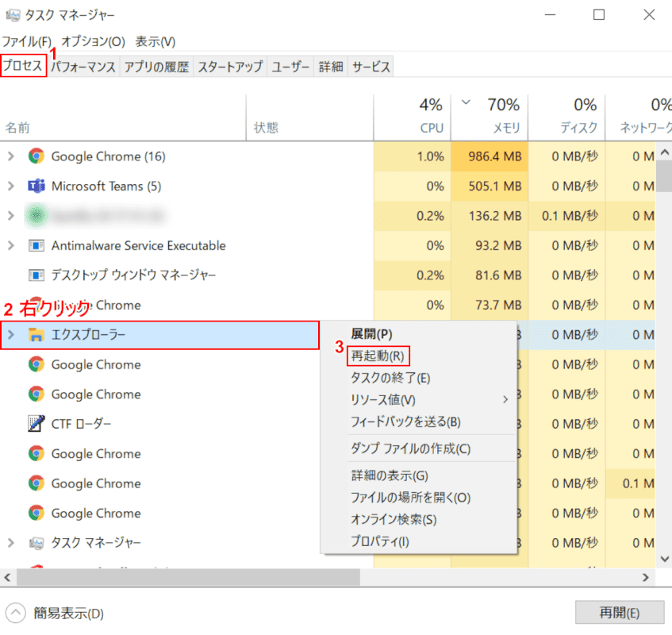Switch to the 詳細 tab
The image size is (672, 635).
click(331, 67)
